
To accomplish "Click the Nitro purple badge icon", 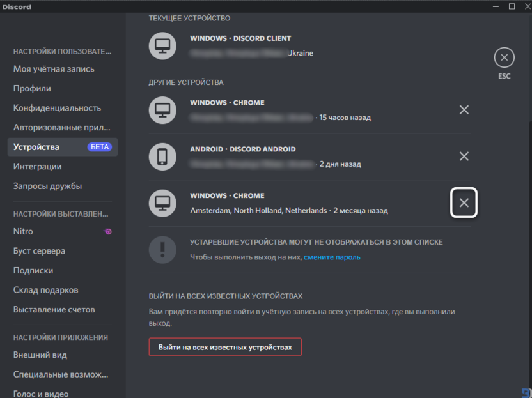I will (108, 231).
